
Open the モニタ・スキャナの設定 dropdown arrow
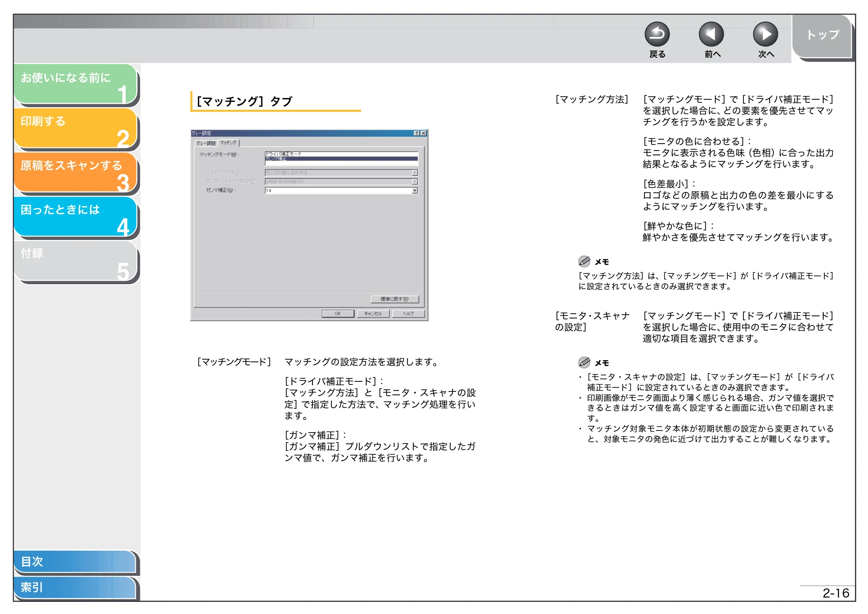(415, 182)
